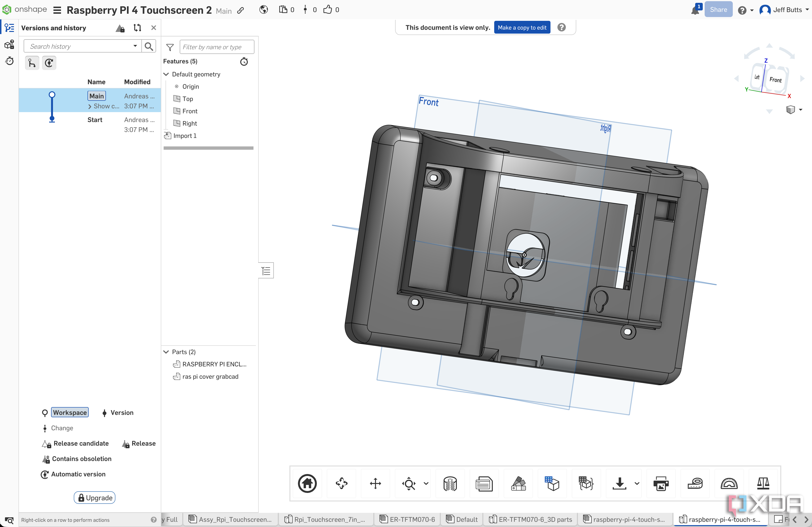Click the public globe icon
This screenshot has height=527, width=812.
coord(263,9)
